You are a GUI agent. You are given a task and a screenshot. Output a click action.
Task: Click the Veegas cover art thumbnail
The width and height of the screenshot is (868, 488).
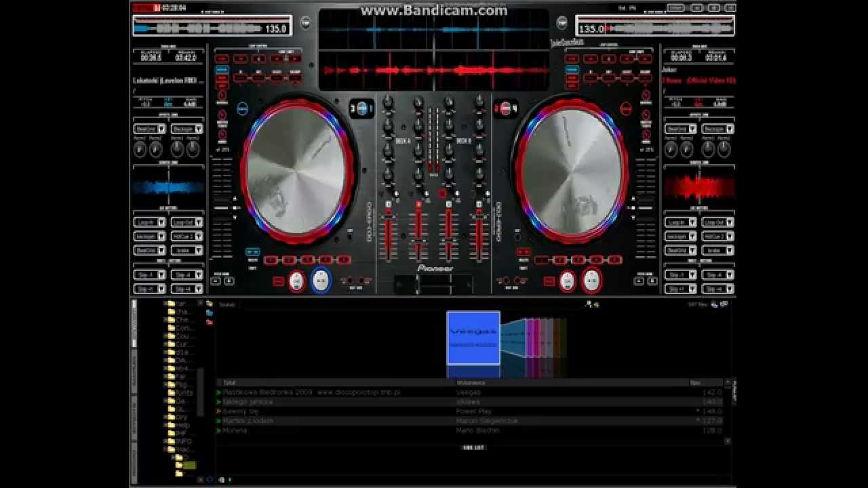click(473, 338)
